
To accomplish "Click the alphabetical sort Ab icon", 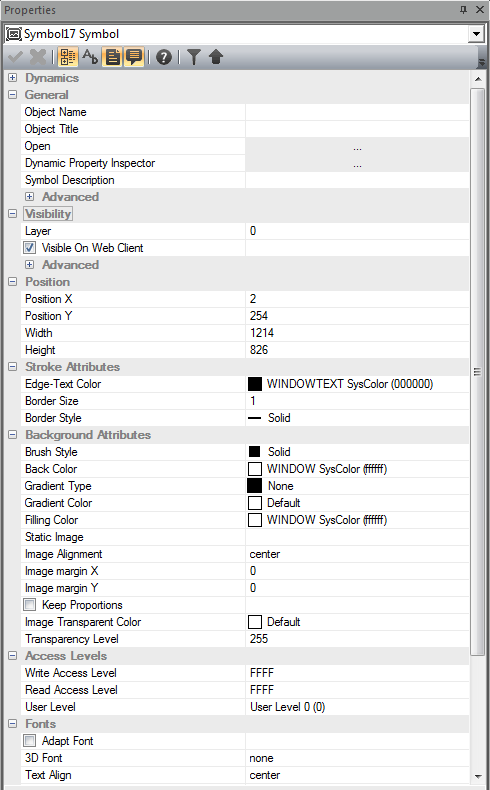I will (x=90, y=57).
